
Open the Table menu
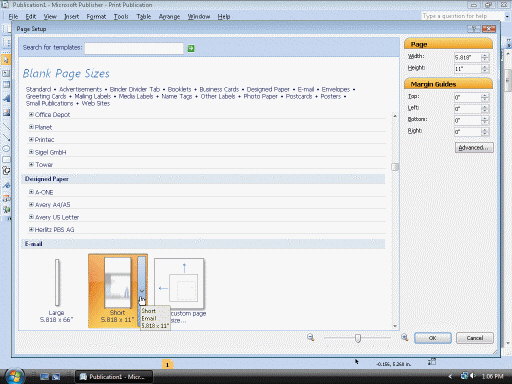(x=144, y=16)
